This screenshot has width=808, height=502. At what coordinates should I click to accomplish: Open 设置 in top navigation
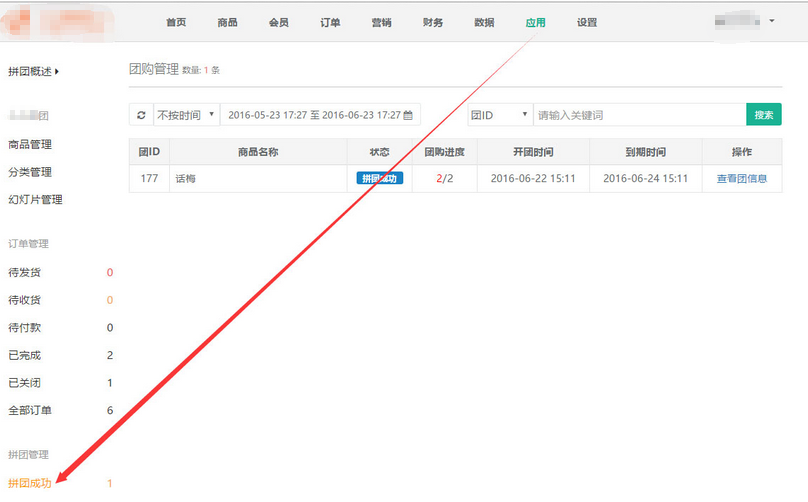[x=587, y=22]
